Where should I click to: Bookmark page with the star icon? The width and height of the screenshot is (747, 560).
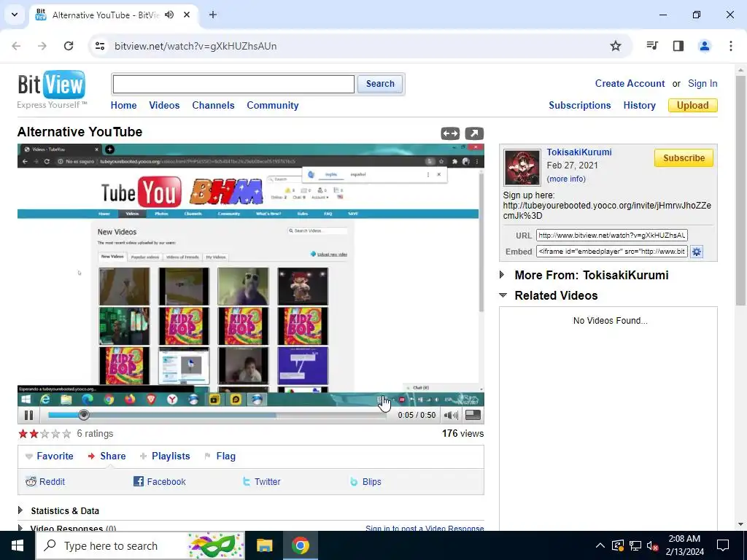pos(616,46)
